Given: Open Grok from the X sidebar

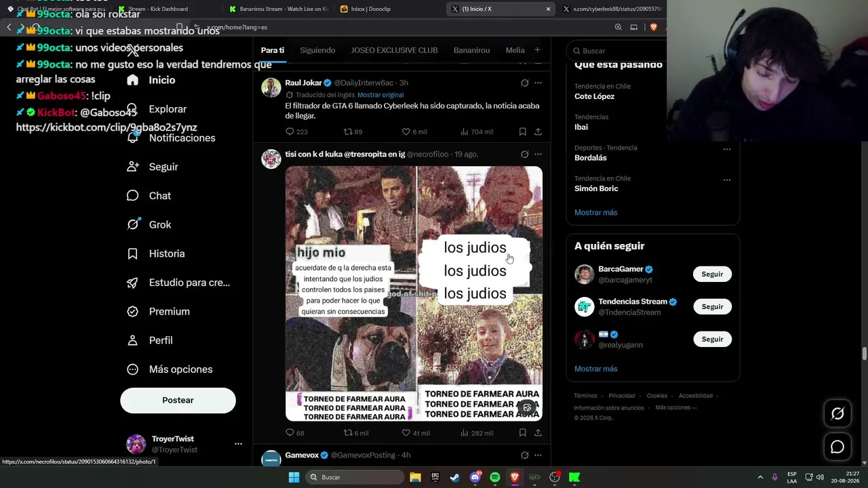Looking at the screenshot, I should 160,225.
